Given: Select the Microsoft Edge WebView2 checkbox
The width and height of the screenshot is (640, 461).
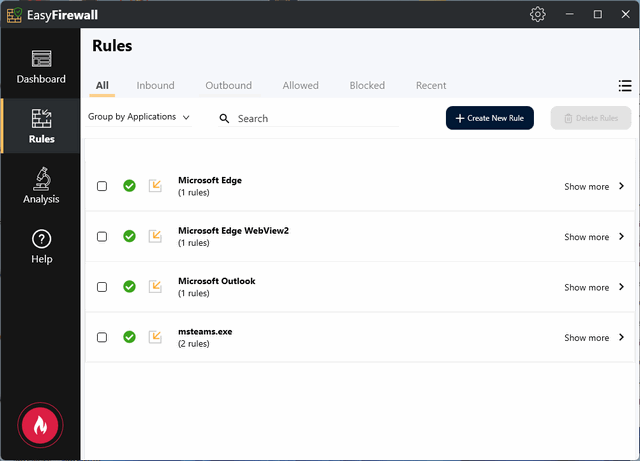Looking at the screenshot, I should point(102,237).
